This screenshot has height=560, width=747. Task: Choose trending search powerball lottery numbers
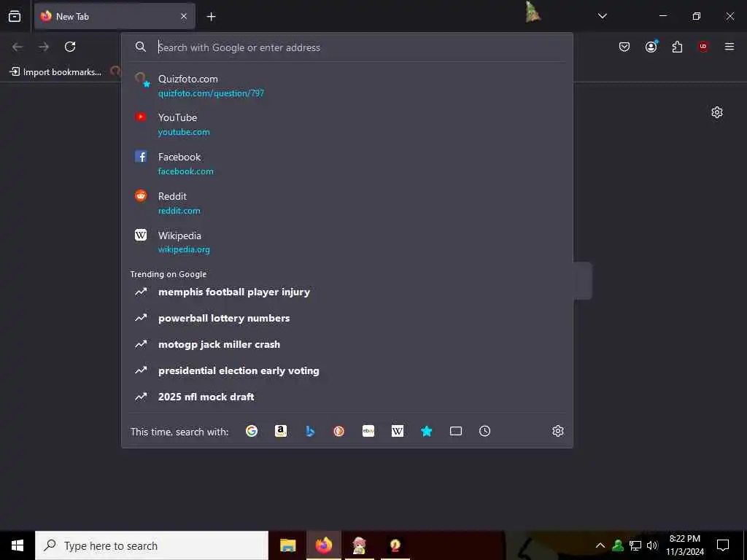pyautogui.click(x=347, y=318)
